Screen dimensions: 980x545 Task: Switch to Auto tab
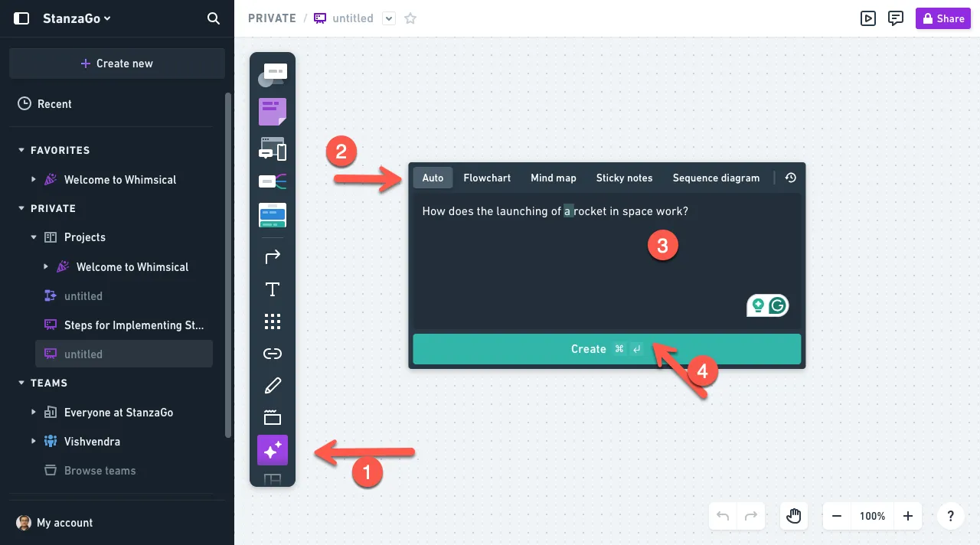click(433, 178)
